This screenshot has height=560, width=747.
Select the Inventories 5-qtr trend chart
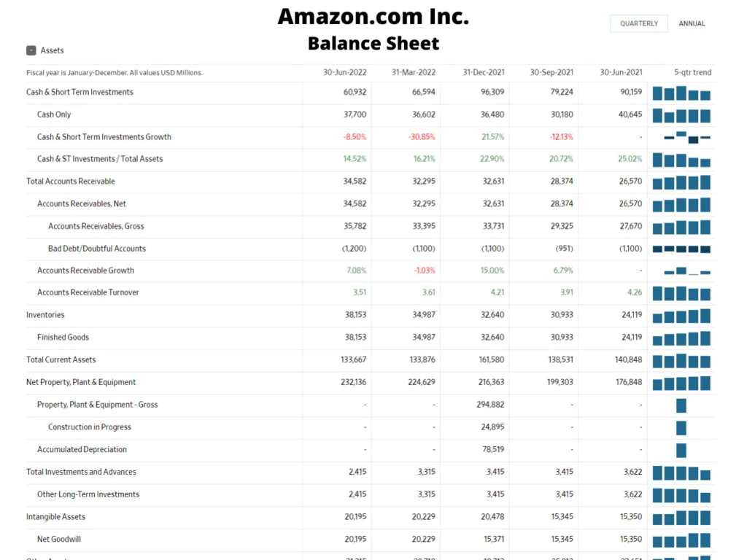click(x=681, y=316)
